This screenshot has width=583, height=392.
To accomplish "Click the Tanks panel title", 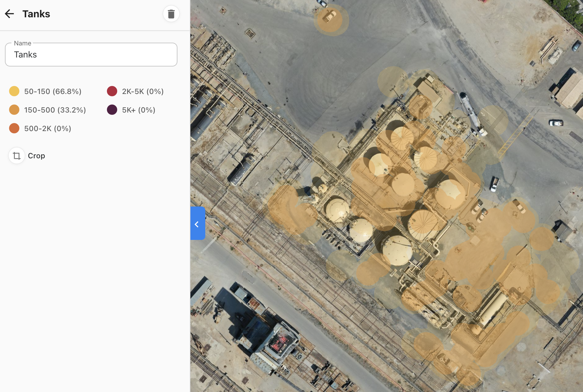I will click(36, 14).
